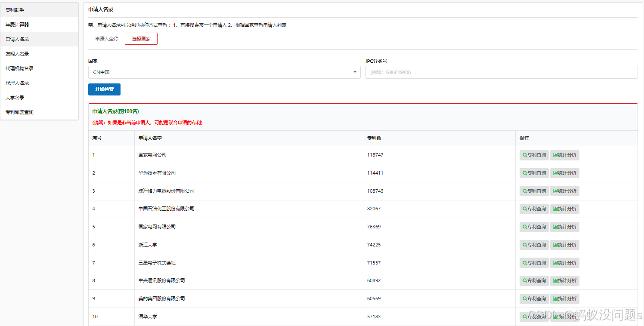Select 申请人名录 in the sidebar
This screenshot has width=644, height=326.
39,39
